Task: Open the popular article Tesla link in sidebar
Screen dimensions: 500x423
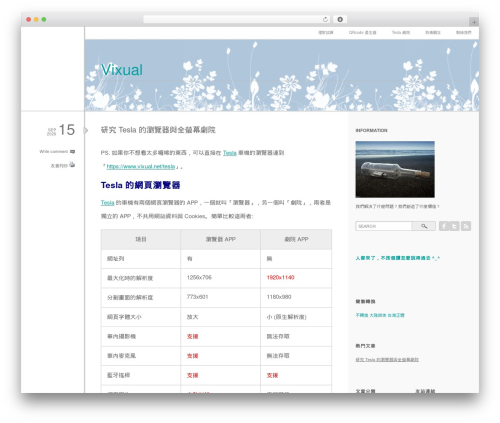Action: 387,360
